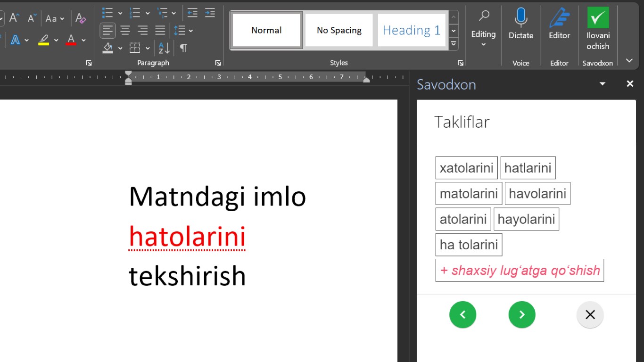Apply the No Spacing style
Viewport: 644px width, 362px height.
pyautogui.click(x=339, y=30)
